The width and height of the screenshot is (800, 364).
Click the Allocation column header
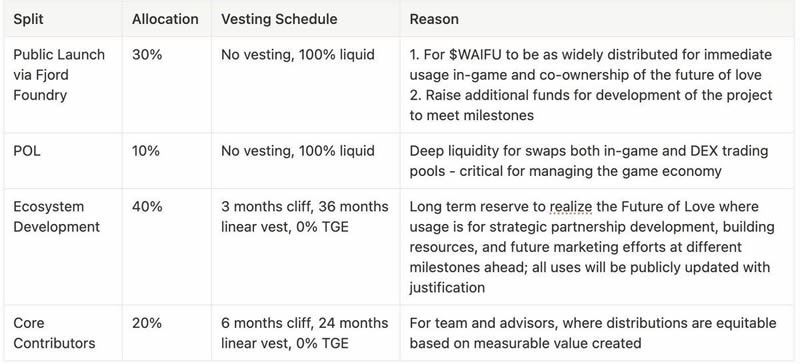point(165,19)
